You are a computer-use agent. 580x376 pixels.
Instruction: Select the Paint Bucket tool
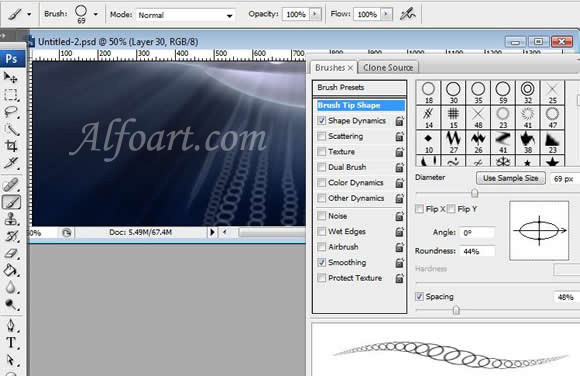pyautogui.click(x=10, y=271)
